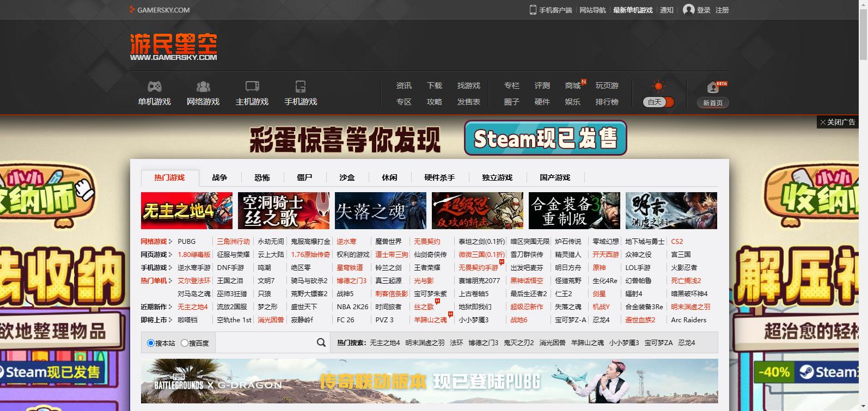This screenshot has height=411, width=868.
Task: Switch to the 战争 tab
Action: (x=219, y=177)
